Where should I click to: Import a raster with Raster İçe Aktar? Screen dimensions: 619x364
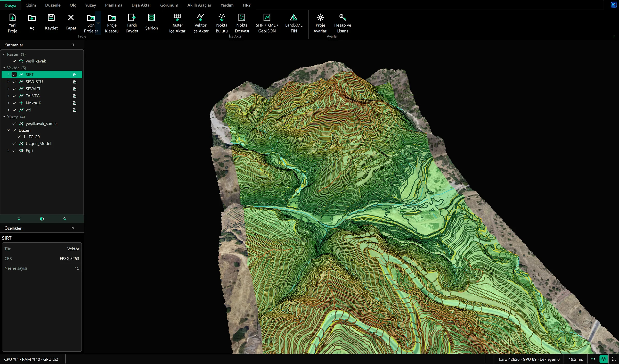(x=177, y=23)
